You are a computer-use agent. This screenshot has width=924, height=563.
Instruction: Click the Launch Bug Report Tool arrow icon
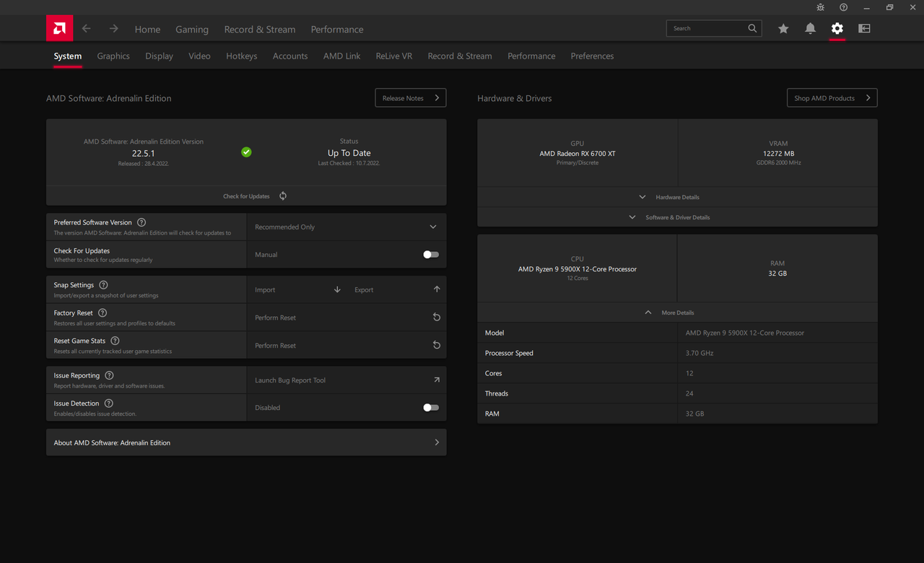(x=437, y=380)
